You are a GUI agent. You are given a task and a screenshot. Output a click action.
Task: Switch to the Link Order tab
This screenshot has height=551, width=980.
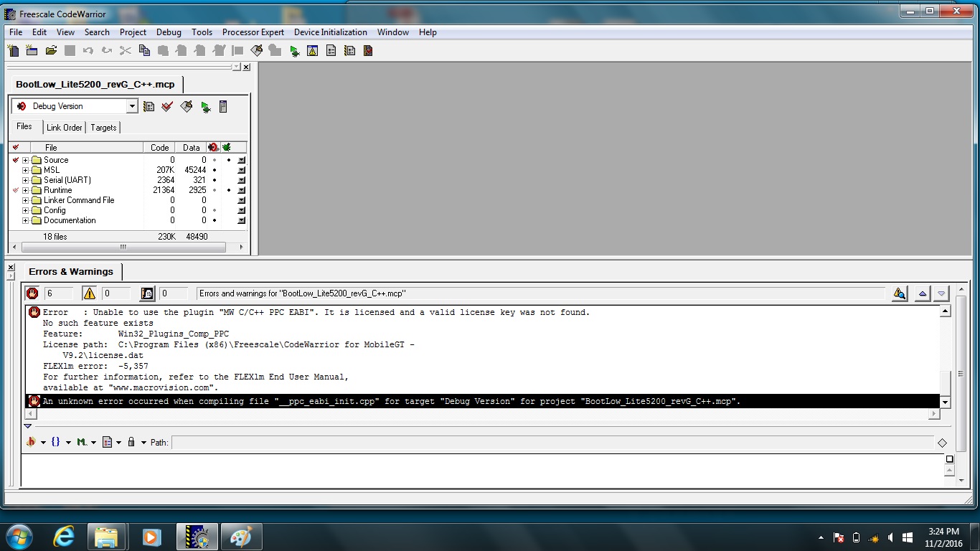[x=65, y=128]
